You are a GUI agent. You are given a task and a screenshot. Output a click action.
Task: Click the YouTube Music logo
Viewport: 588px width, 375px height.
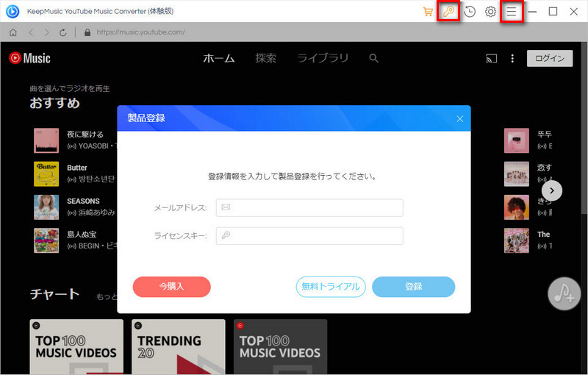[x=29, y=58]
